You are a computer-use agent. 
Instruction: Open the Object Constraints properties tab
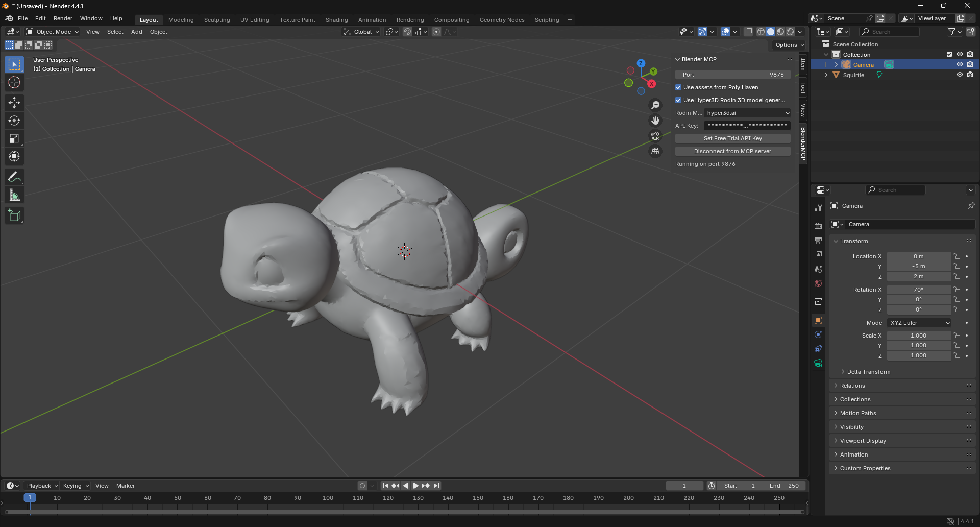click(x=818, y=349)
